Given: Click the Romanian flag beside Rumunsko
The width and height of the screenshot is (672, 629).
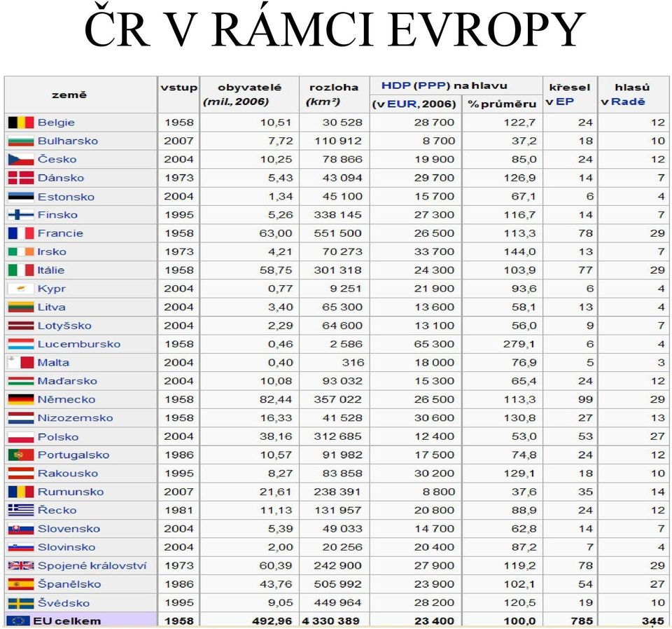Looking at the screenshot, I should (20, 492).
